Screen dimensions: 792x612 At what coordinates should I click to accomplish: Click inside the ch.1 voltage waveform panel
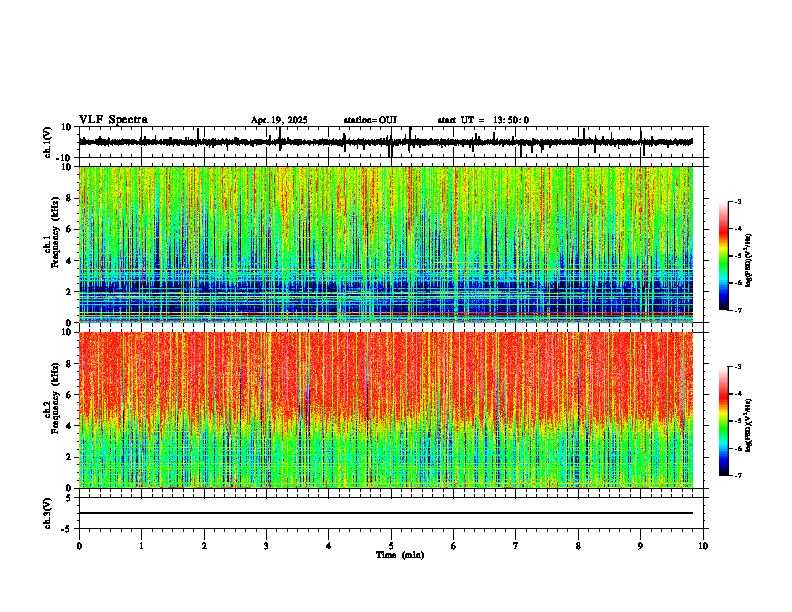click(391, 142)
